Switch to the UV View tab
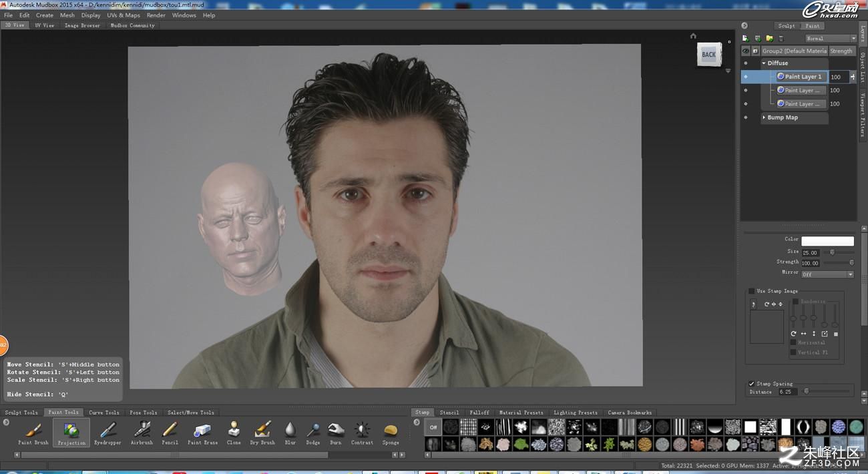The width and height of the screenshot is (868, 474). [45, 25]
